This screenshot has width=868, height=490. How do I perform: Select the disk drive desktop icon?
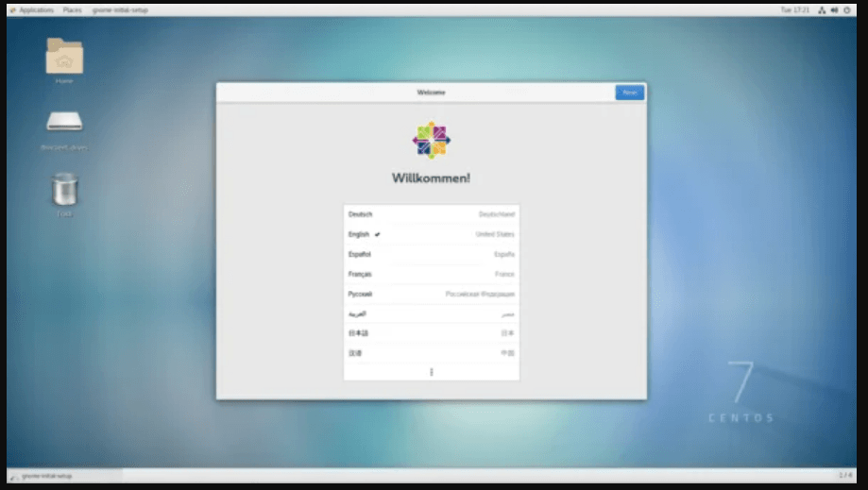click(64, 122)
